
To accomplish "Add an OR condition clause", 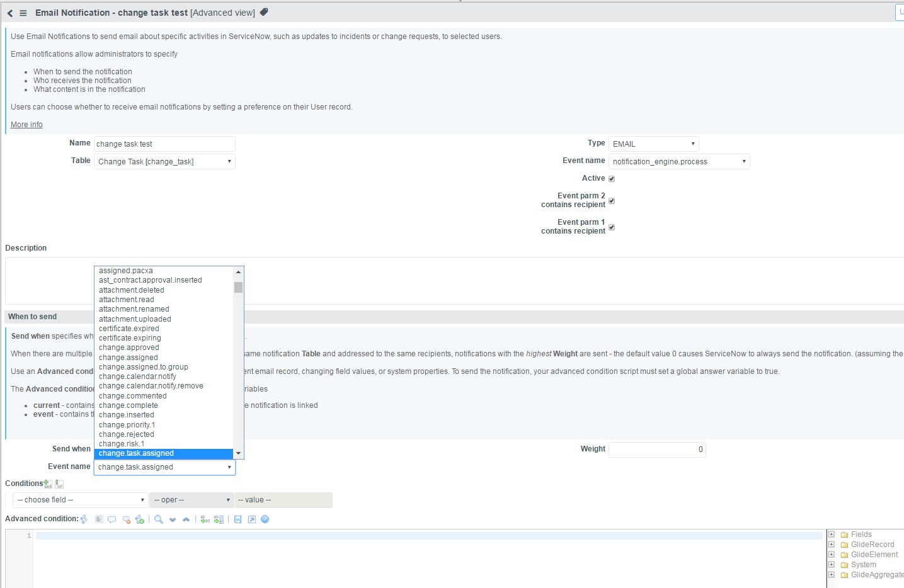I will [x=59, y=483].
